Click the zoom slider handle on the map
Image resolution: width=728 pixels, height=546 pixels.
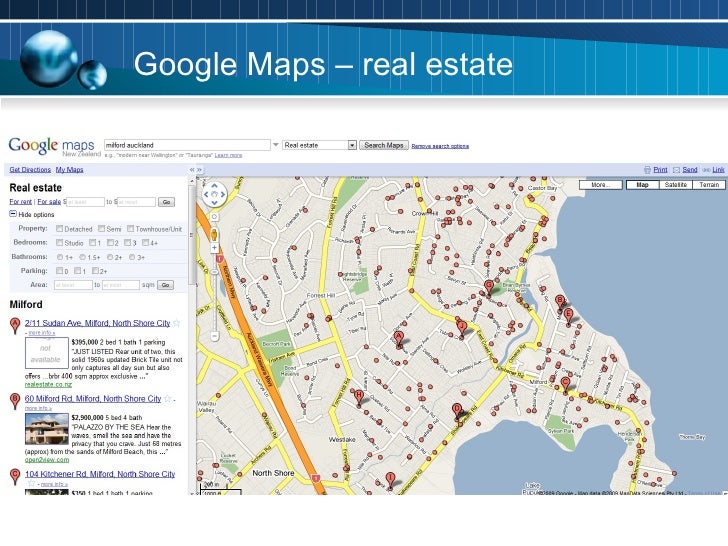[x=214, y=272]
